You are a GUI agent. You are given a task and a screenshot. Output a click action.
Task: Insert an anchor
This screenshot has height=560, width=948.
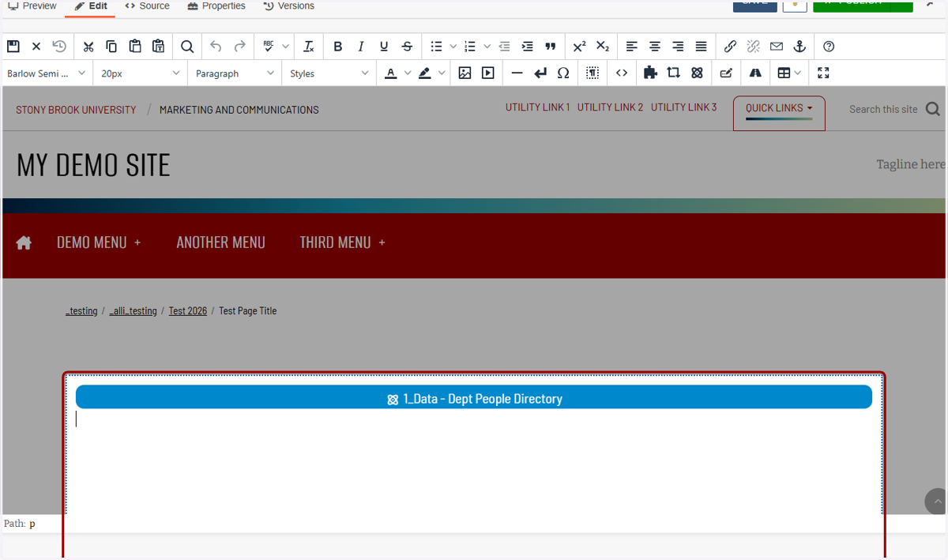(x=799, y=47)
